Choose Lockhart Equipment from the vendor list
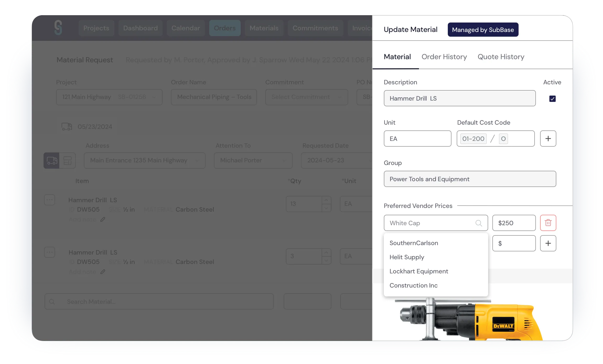603x364 pixels. (x=436, y=271)
